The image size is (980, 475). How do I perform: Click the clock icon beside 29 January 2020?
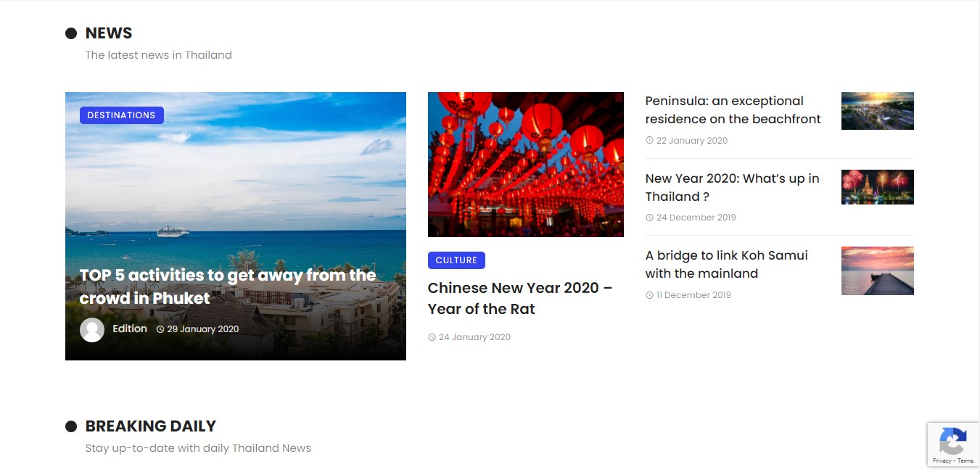160,329
